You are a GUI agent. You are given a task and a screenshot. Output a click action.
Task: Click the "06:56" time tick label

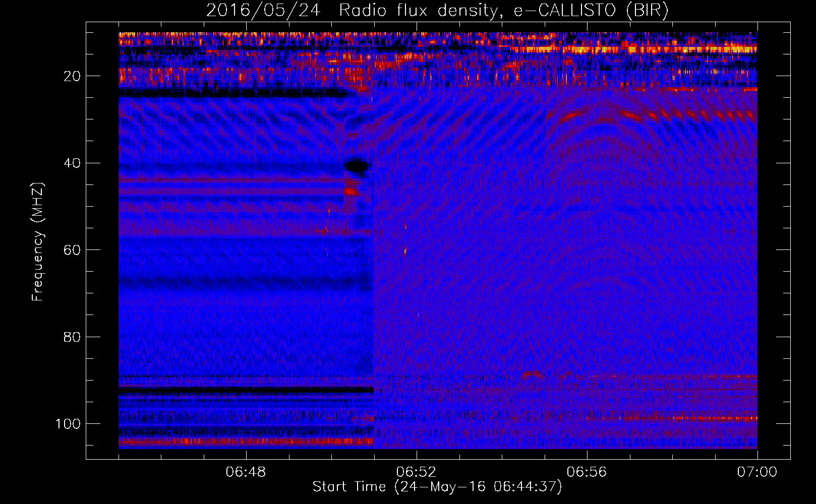pyautogui.click(x=587, y=472)
